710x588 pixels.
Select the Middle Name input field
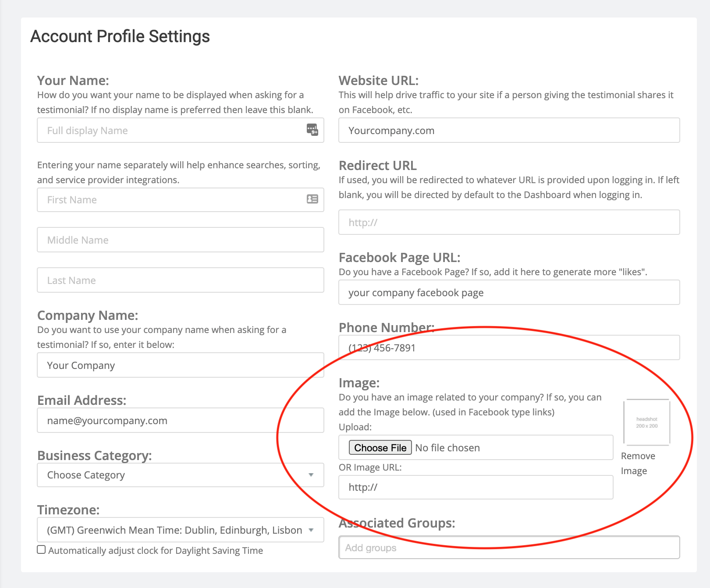pos(180,240)
